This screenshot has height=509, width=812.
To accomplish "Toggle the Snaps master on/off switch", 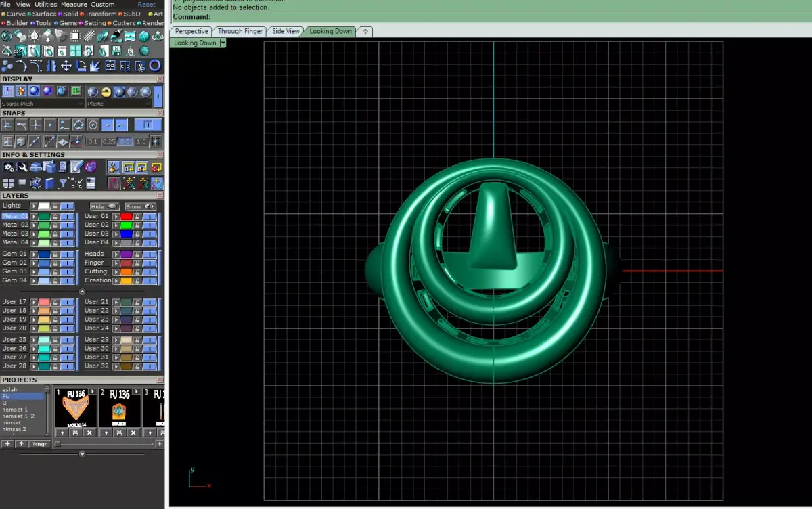I will tap(148, 125).
